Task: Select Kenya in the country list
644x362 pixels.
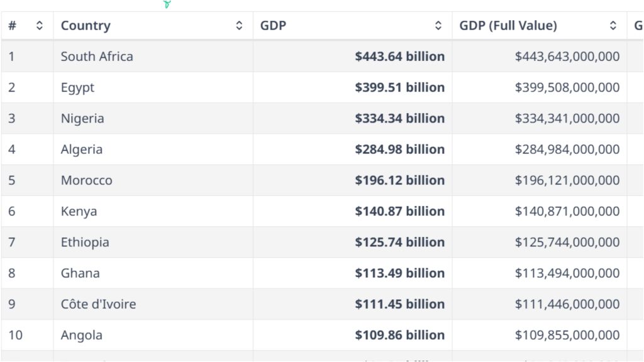Action: 79,211
